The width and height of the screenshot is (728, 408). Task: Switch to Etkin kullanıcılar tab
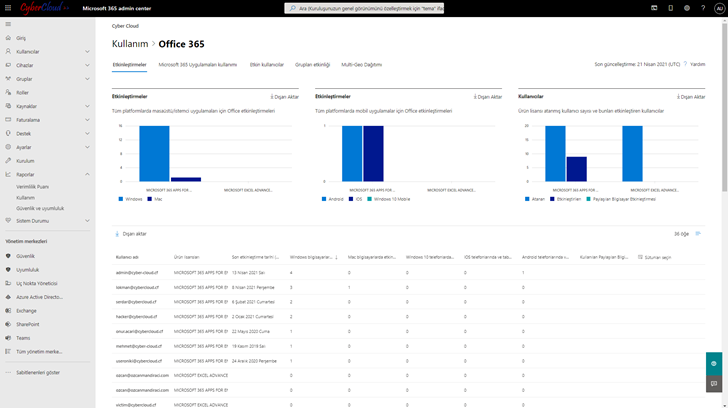pos(266,65)
